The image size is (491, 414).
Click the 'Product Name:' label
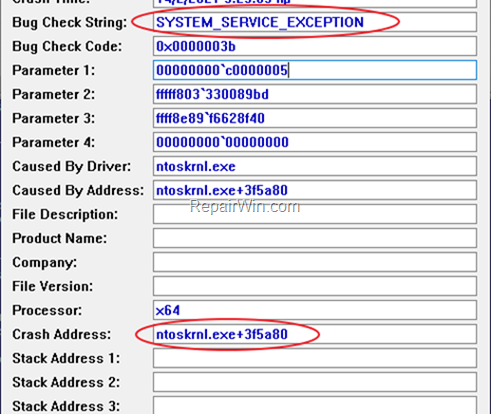[x=60, y=239]
